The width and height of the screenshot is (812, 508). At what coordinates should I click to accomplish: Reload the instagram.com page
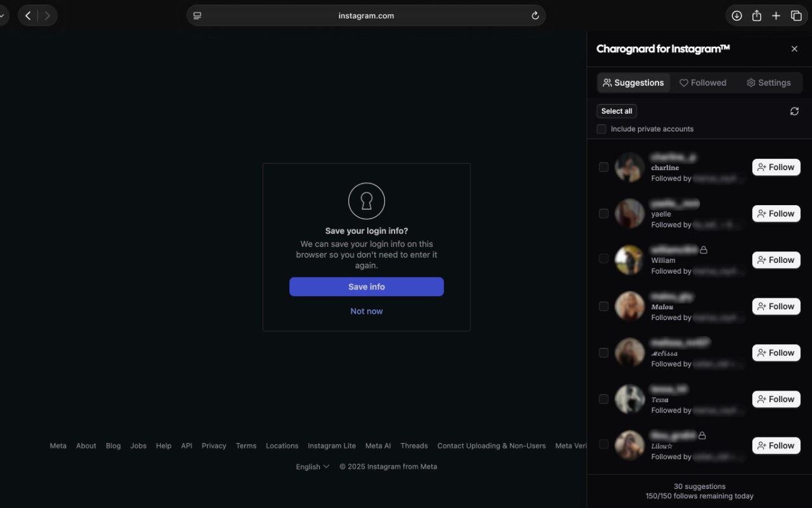tap(535, 16)
